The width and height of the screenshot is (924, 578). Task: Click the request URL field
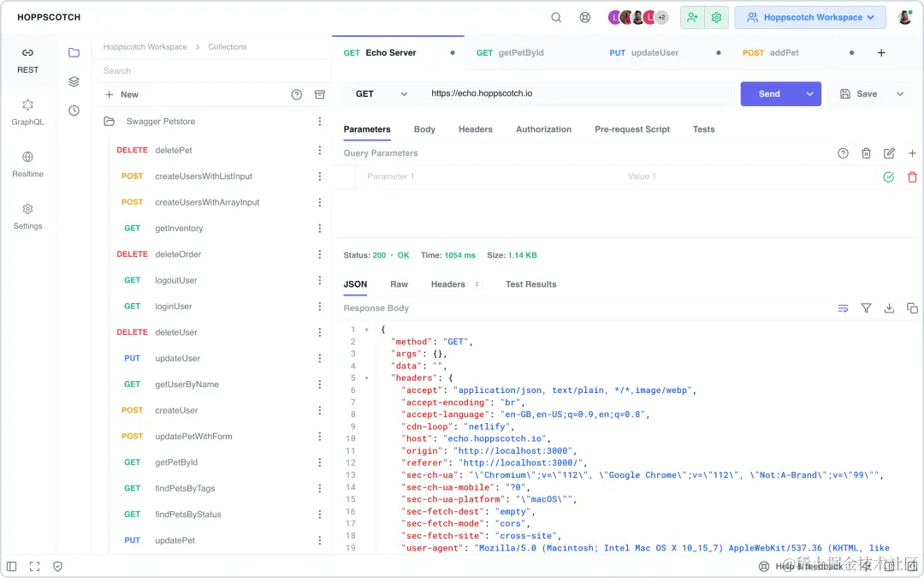(580, 94)
